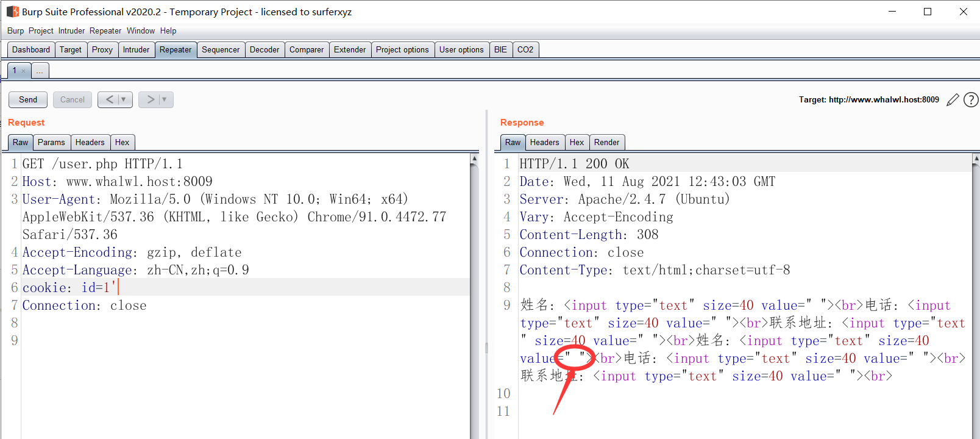Click the Response section heading
This screenshot has height=439, width=980.
(522, 123)
